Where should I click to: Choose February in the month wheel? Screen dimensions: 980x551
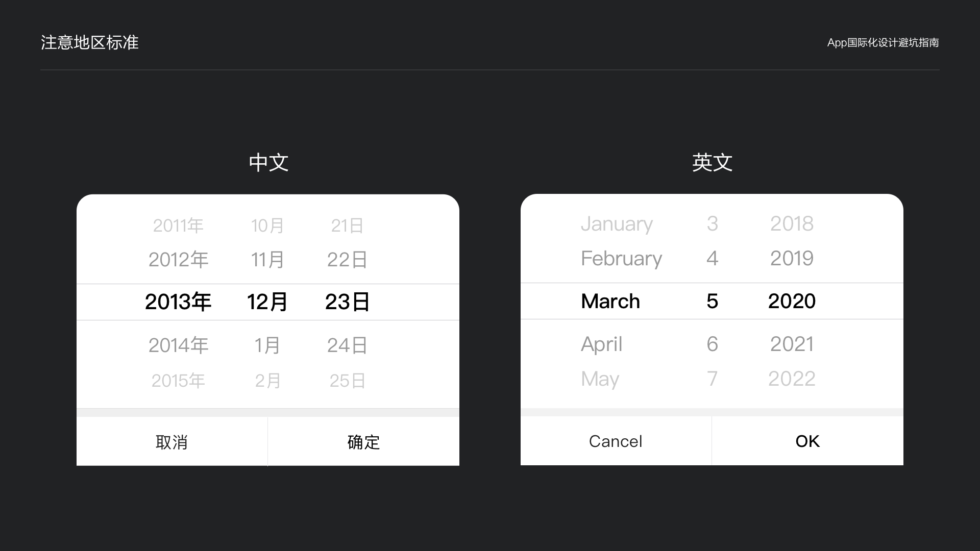click(x=621, y=258)
